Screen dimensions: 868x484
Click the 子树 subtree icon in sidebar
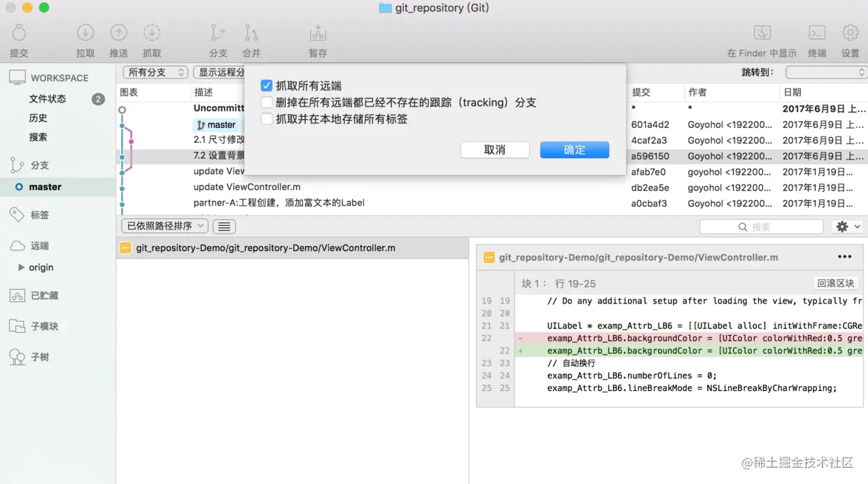pyautogui.click(x=17, y=357)
